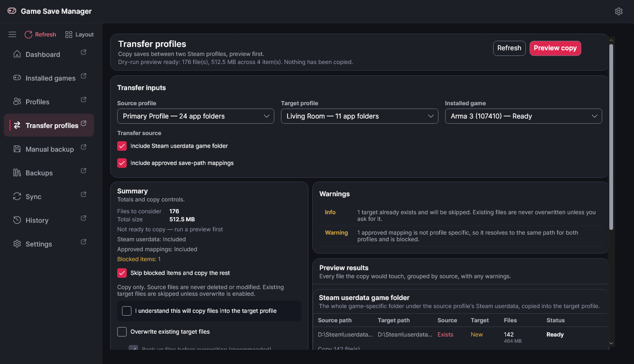The height and width of the screenshot is (364, 634).
Task: Click the Info warning label
Action: tap(330, 212)
